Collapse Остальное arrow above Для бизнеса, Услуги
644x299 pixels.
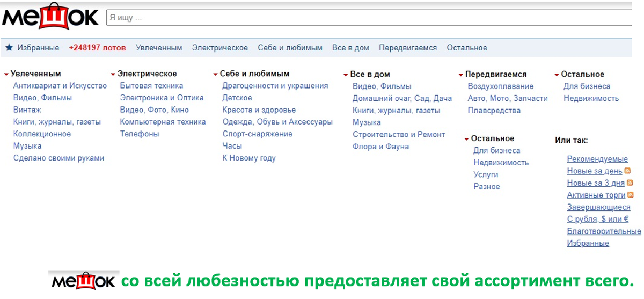coord(467,139)
